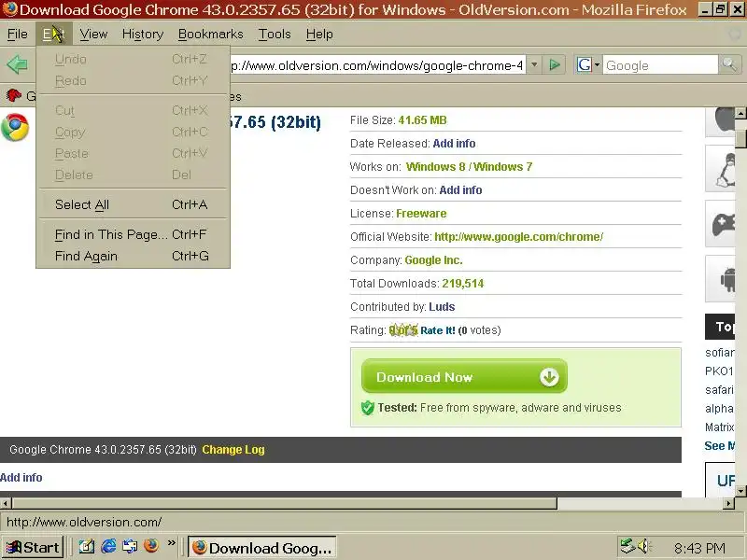Viewport: 747px width, 560px height.
Task: Click the Rate It! link
Action: (437, 330)
